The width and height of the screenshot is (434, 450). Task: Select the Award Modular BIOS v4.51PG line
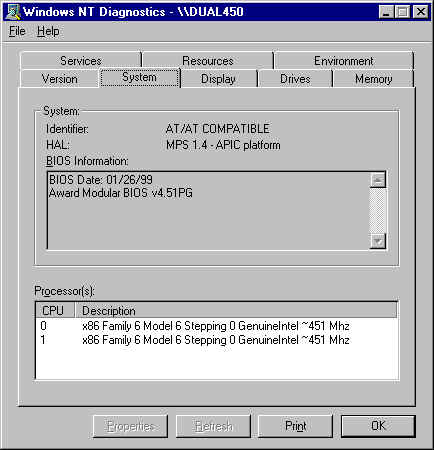(x=121, y=193)
